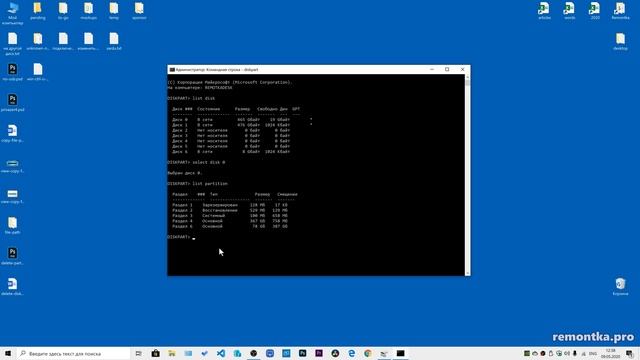Open the volume control in the tray
This screenshot has height=360, width=640.
pyautogui.click(x=567, y=353)
